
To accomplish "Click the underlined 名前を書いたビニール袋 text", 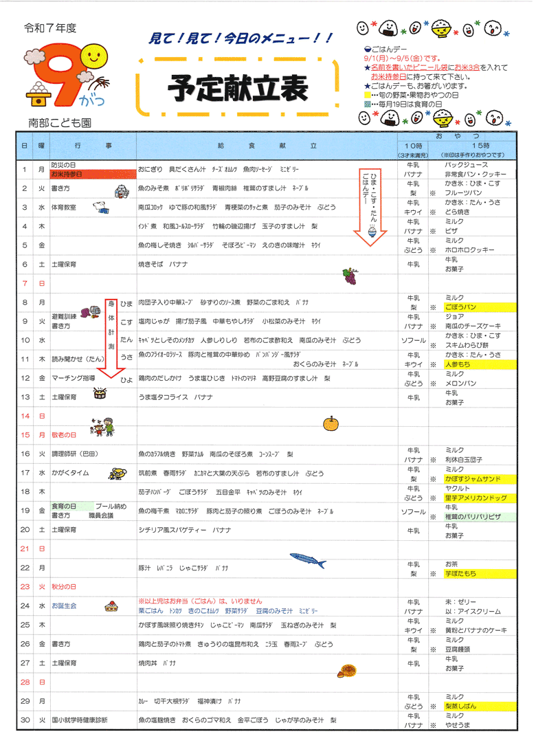I will pos(410,68).
